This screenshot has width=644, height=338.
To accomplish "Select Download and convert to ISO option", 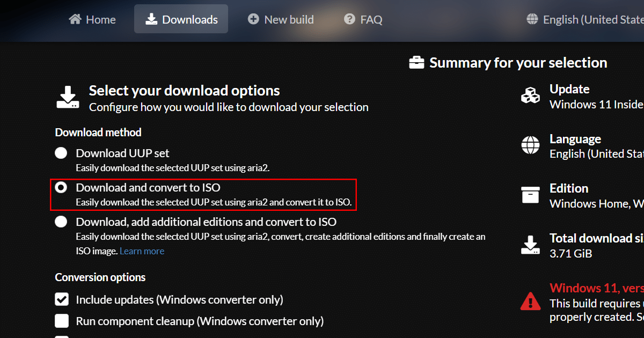I will pyautogui.click(x=61, y=188).
